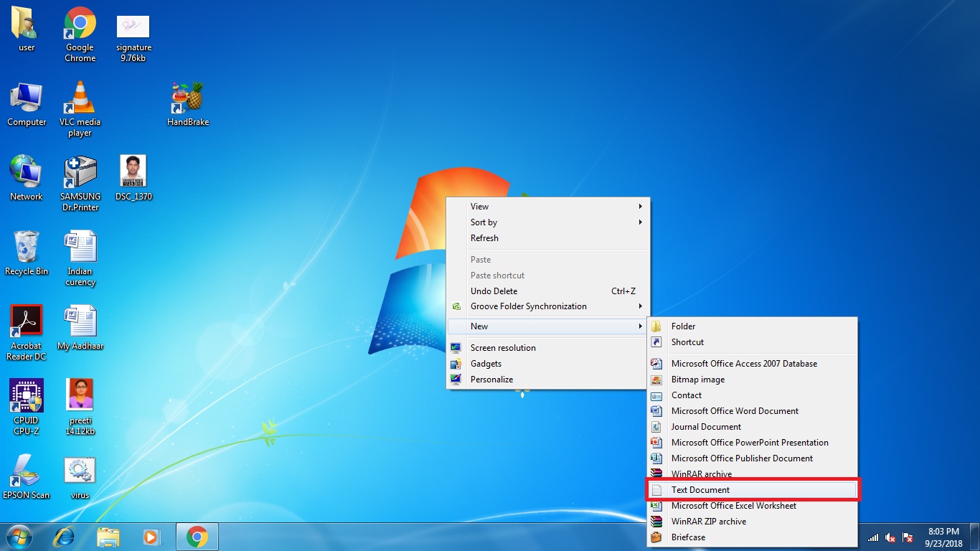980x551 pixels.
Task: Switch to Chrome in the taskbar
Action: coord(197,537)
